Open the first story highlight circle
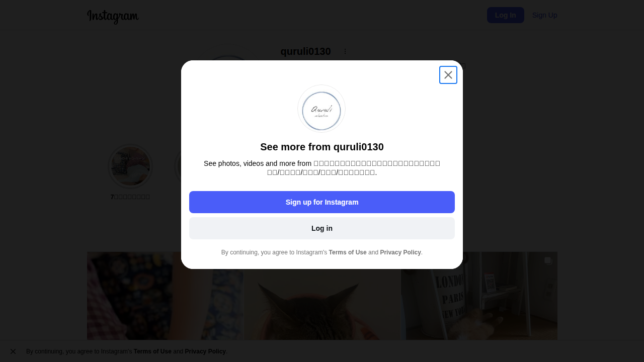The height and width of the screenshot is (362, 644). pos(130,166)
